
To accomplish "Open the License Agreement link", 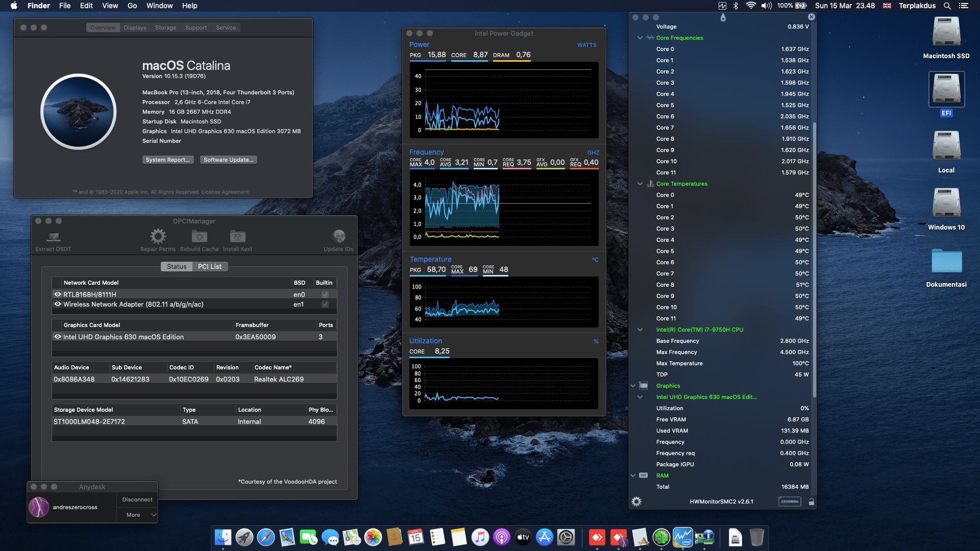I will pos(225,192).
